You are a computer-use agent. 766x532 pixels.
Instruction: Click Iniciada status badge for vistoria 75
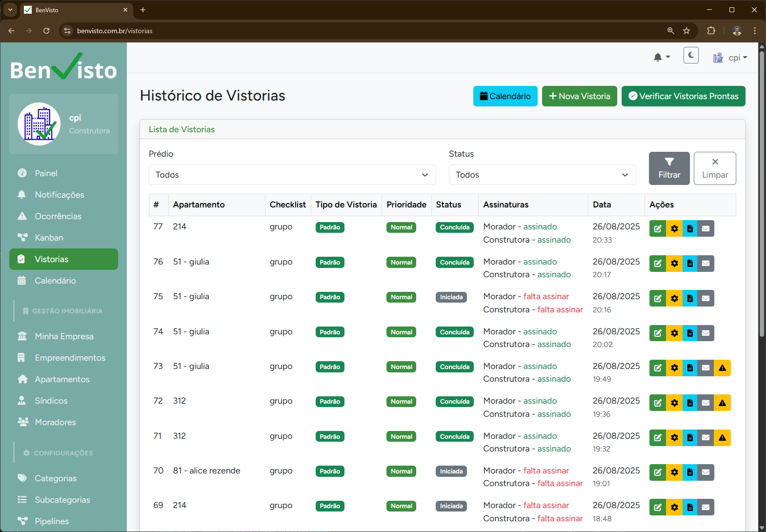(x=451, y=297)
